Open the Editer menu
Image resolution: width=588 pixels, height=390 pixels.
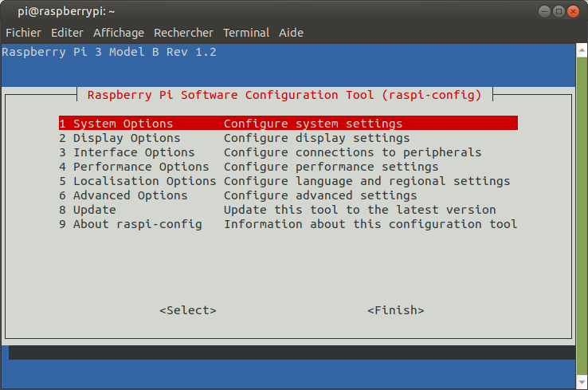coord(67,33)
